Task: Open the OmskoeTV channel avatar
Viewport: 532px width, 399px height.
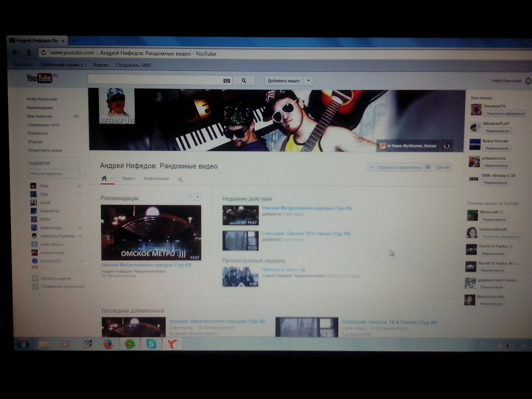Action: click(476, 110)
